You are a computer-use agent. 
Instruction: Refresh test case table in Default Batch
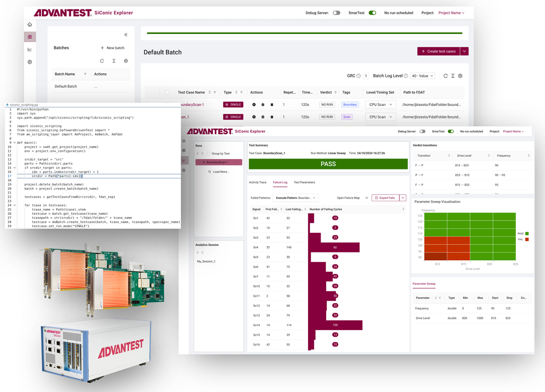pyautogui.click(x=445, y=76)
